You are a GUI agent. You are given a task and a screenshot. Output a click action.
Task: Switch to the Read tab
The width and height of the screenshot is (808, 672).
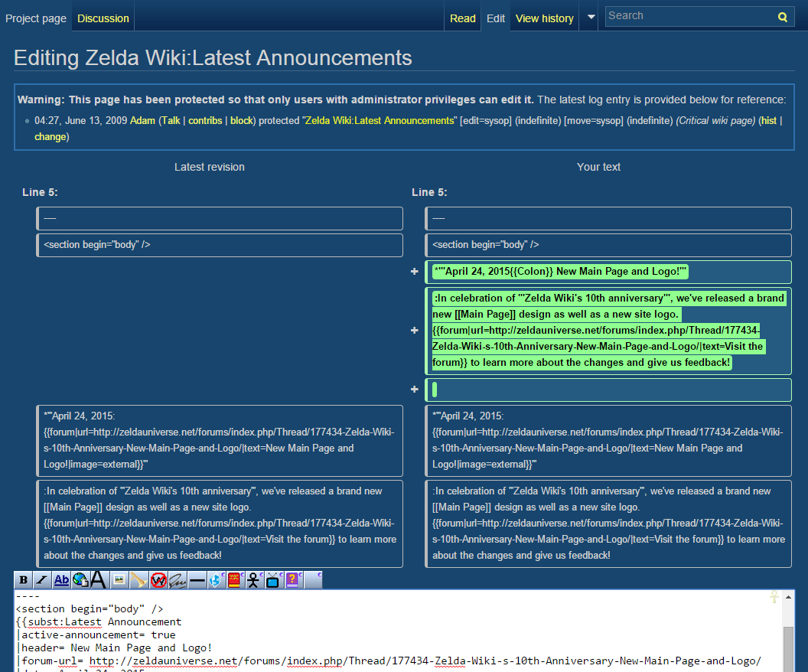pos(463,18)
